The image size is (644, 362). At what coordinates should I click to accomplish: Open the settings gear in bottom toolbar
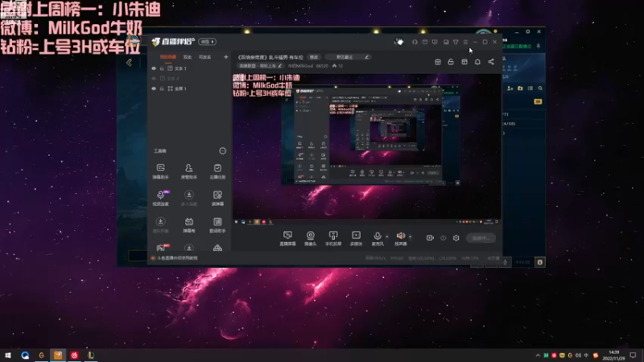[456, 238]
